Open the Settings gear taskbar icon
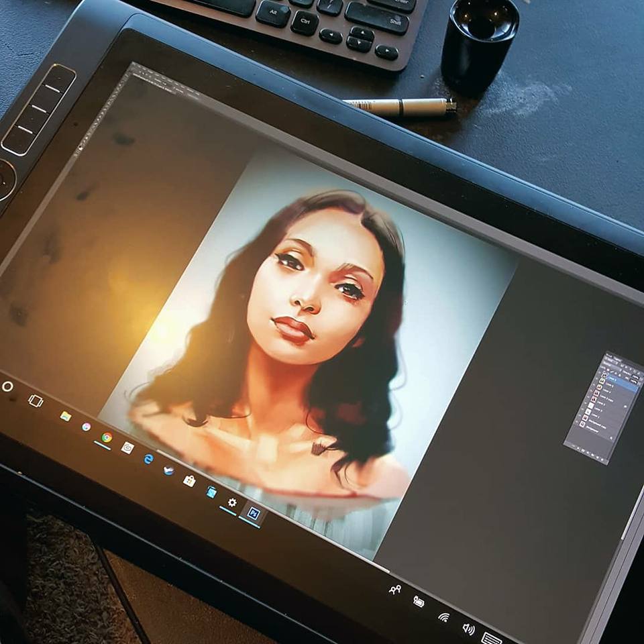Viewport: 644px width, 644px height. click(x=232, y=502)
